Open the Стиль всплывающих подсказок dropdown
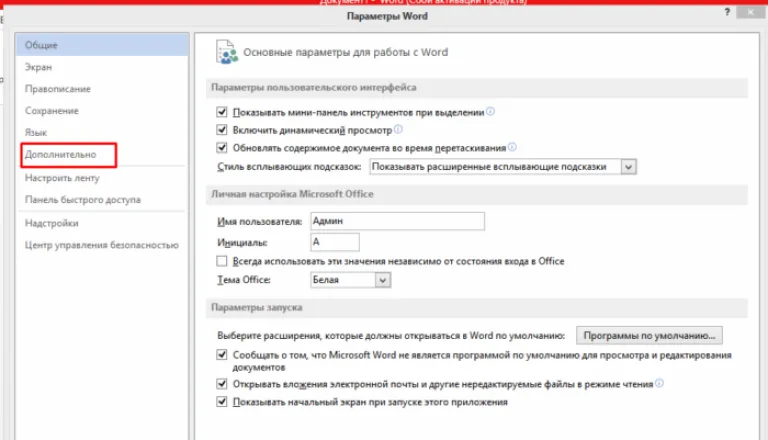The width and height of the screenshot is (768, 440). (x=503, y=167)
